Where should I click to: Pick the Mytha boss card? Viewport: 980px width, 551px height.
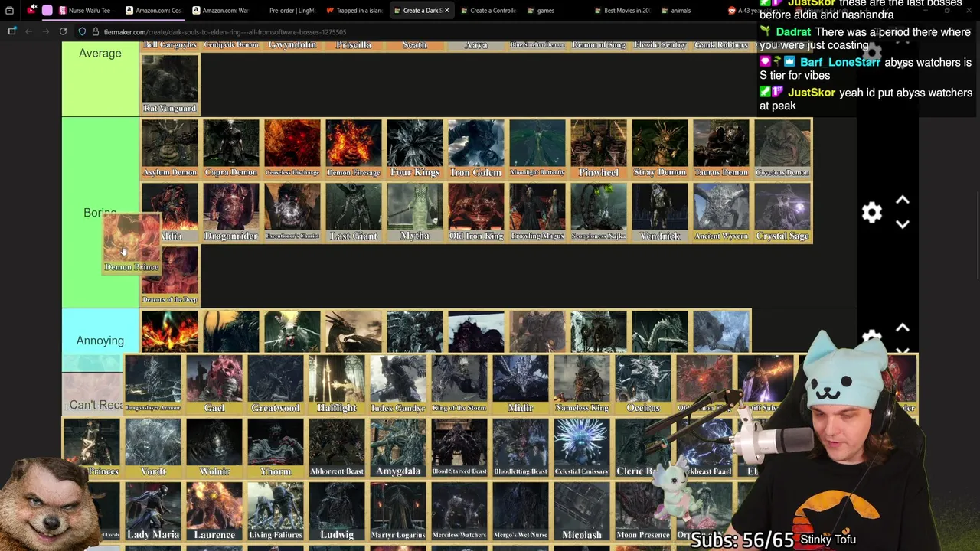[414, 212]
